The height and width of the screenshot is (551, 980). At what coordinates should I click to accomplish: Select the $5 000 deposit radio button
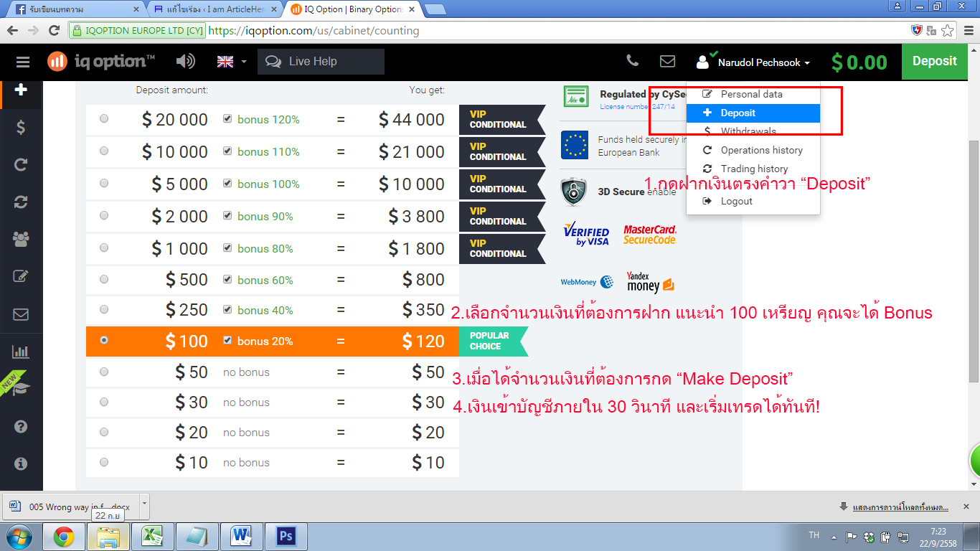105,183
